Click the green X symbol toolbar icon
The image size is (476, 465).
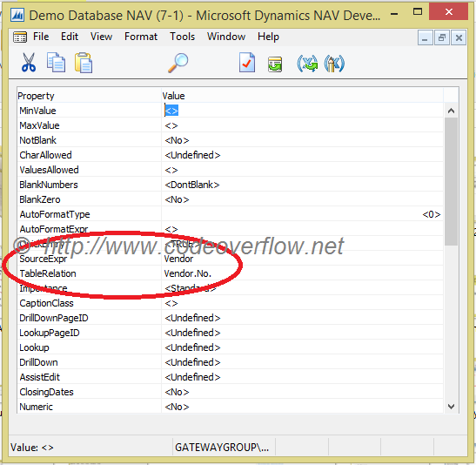307,64
